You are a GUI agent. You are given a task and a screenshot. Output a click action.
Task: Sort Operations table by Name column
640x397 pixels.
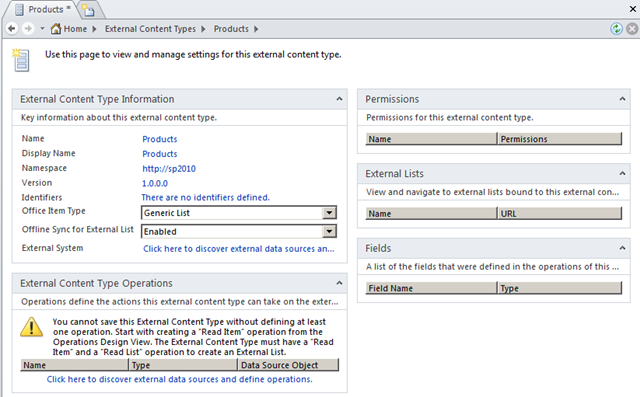[74, 365]
